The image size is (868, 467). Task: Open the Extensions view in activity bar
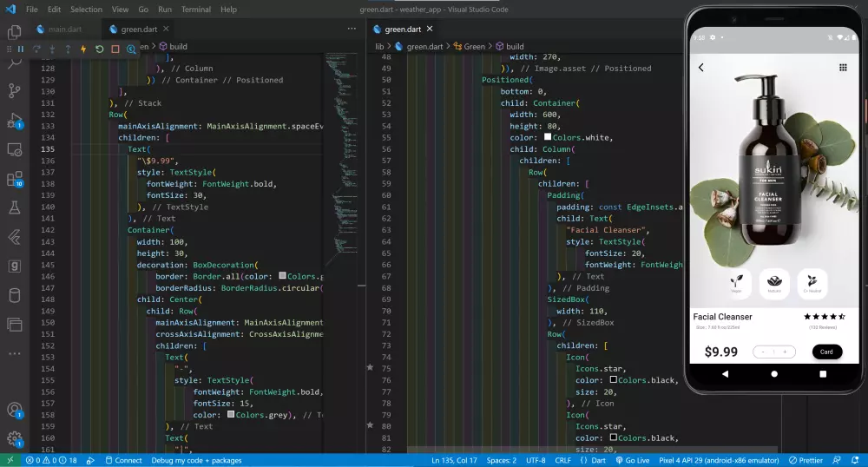(14, 180)
